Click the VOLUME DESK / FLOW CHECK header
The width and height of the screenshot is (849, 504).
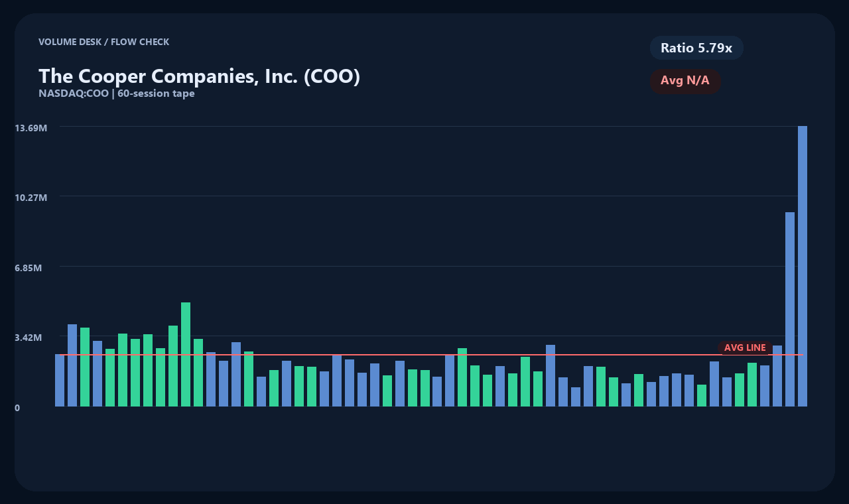pyautogui.click(x=103, y=42)
